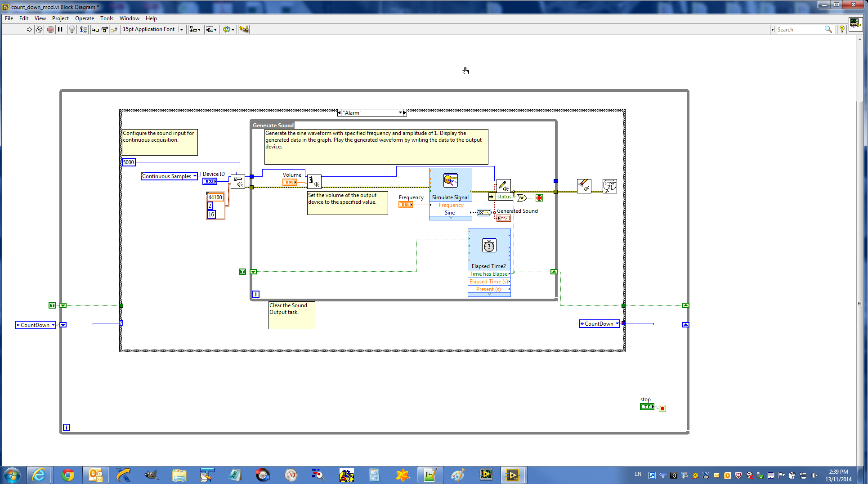Open Edit menu
Image resolution: width=868 pixels, height=484 pixels.
[x=24, y=18]
